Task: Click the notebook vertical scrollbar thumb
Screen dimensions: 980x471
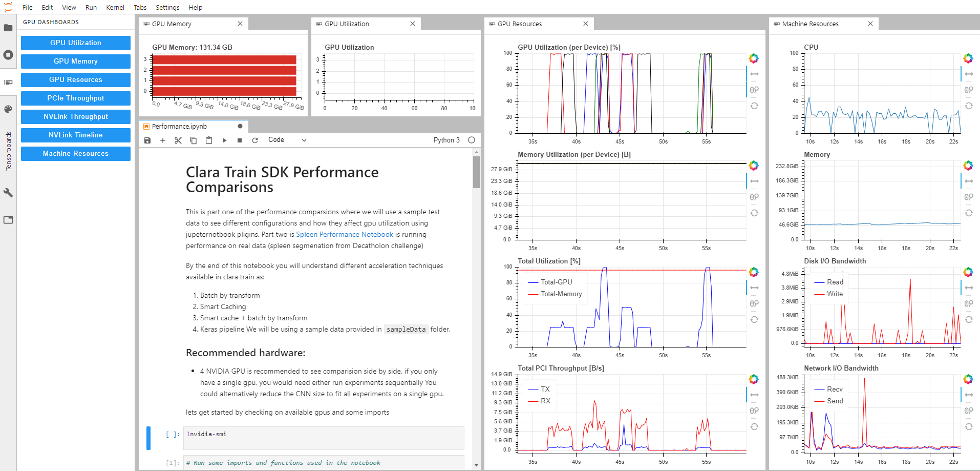Action: tap(476, 172)
